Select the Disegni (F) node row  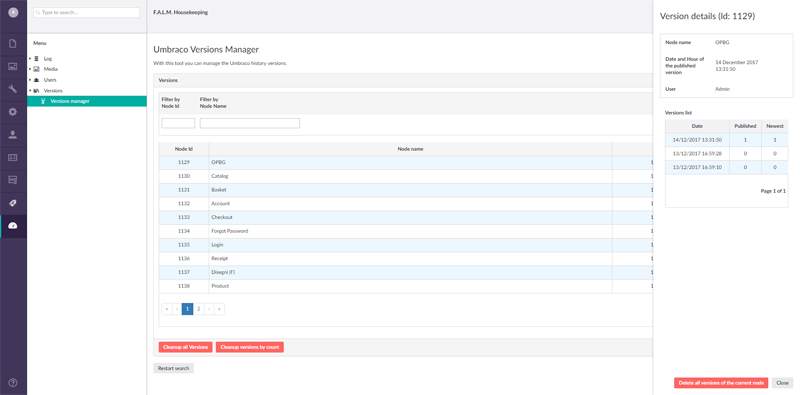[x=406, y=273]
